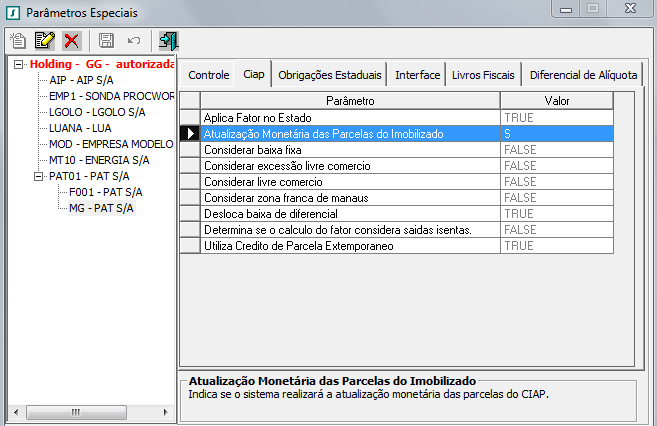Click the New record toolbar icon
This screenshot has height=426, width=657.
point(18,41)
